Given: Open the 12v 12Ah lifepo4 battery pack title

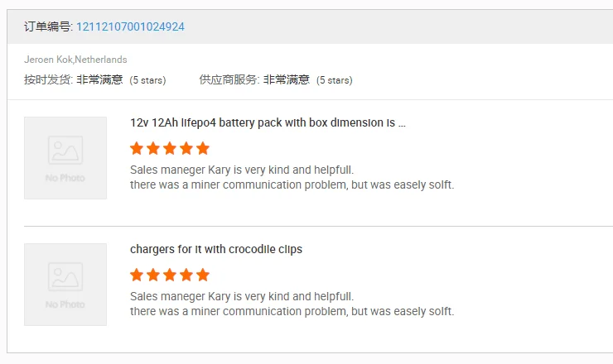Looking at the screenshot, I should 268,122.
